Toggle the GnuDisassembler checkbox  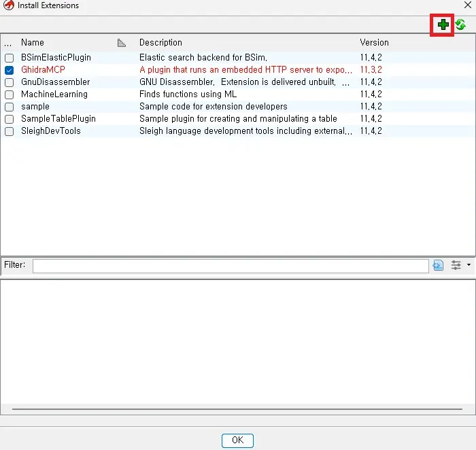tap(9, 82)
